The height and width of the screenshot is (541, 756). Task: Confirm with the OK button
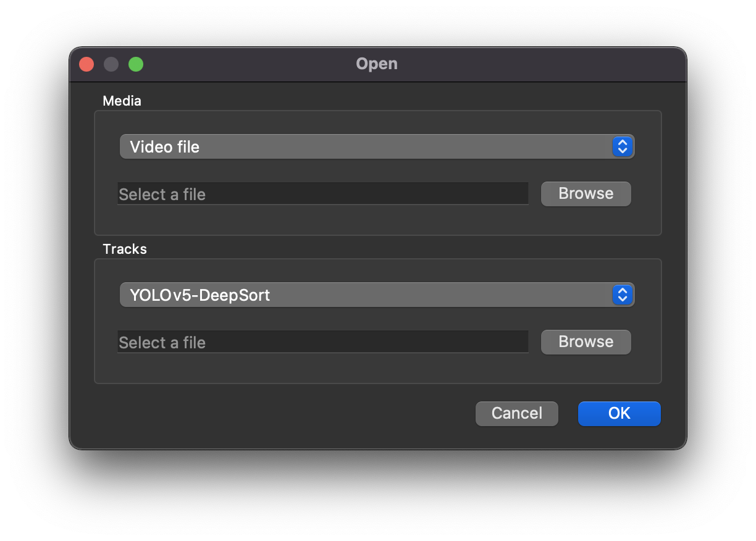[x=619, y=413]
